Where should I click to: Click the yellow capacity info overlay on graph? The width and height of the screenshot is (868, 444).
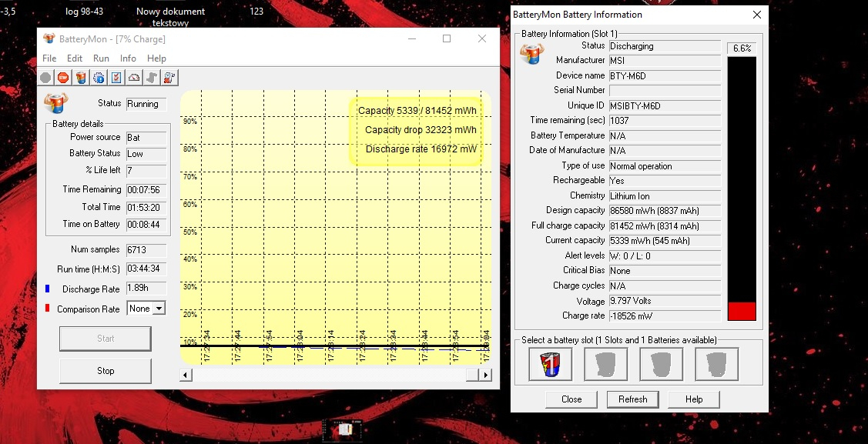coord(416,131)
